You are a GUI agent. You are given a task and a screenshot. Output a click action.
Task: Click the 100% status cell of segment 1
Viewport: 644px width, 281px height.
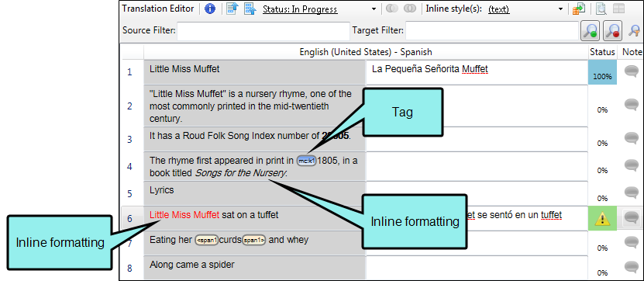click(x=602, y=72)
